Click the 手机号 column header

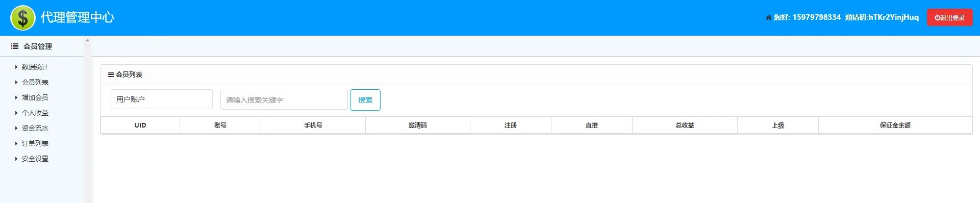[x=313, y=125]
